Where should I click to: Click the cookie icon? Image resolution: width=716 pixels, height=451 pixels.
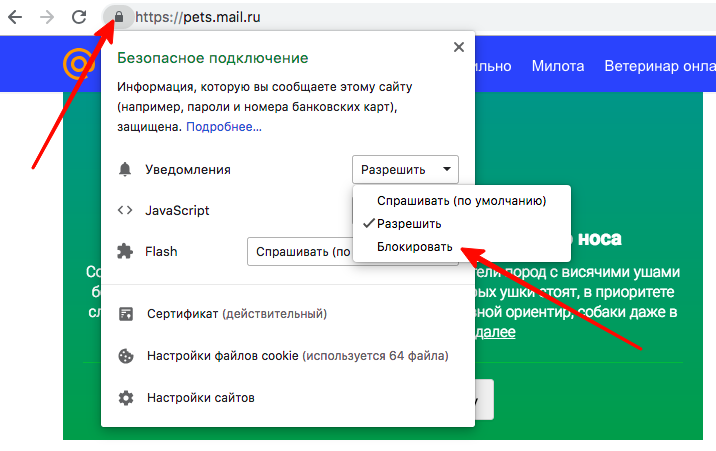126,356
